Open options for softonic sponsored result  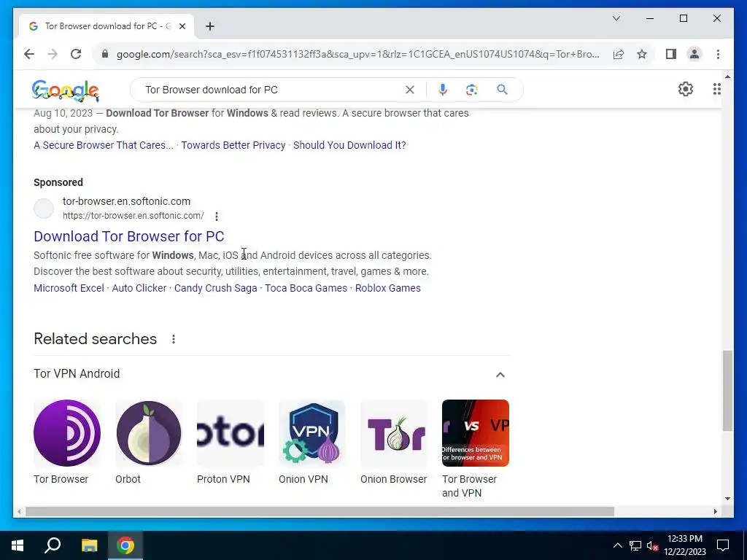pyautogui.click(x=217, y=216)
